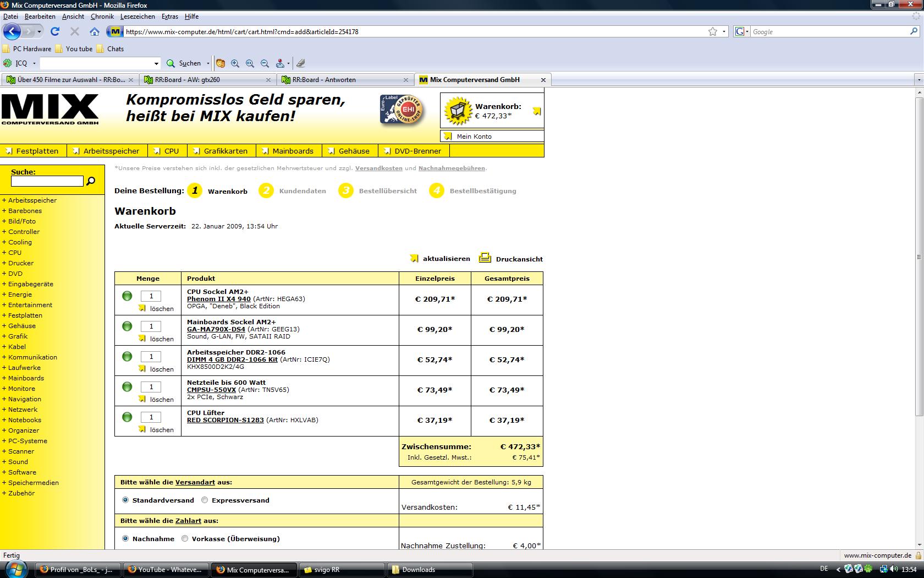
Task: Click löschen arrow icon for Phenom II X4 940
Action: pyautogui.click(x=142, y=308)
